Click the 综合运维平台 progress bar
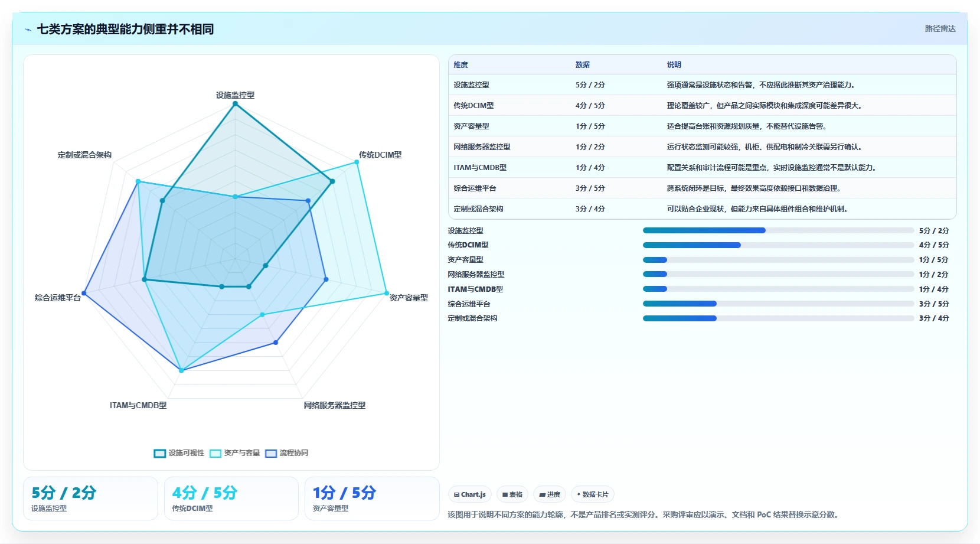980x544 pixels. point(778,304)
